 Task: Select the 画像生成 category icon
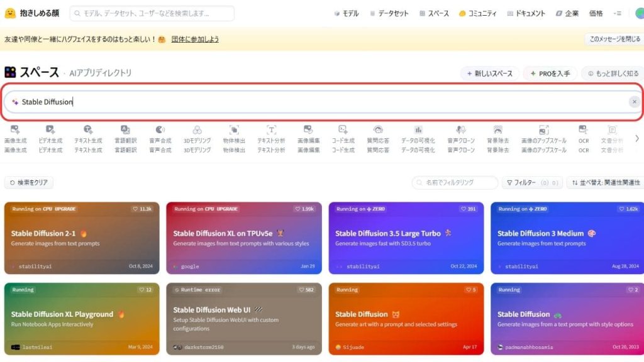pos(15,130)
